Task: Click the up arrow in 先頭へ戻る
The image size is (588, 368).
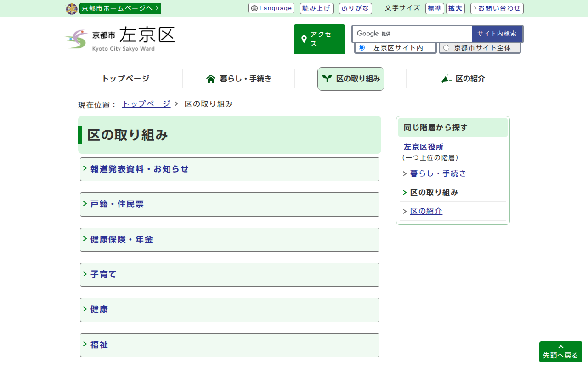Action: tap(560, 347)
